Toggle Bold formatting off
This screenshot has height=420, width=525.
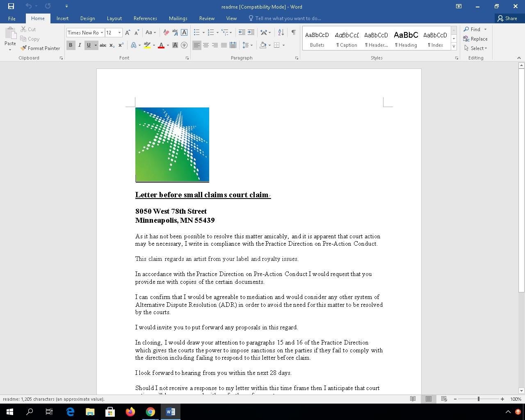click(71, 45)
